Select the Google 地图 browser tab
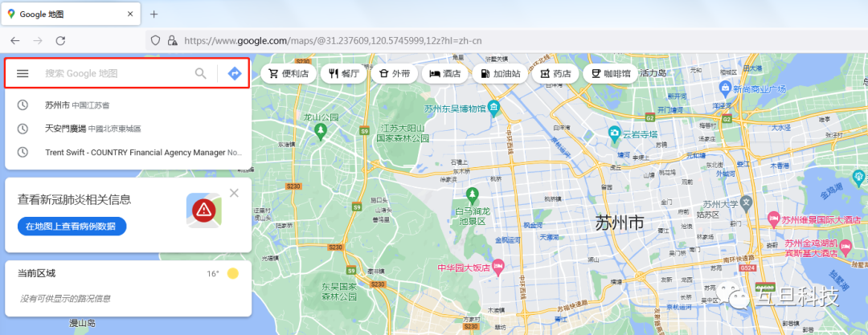 point(70,14)
